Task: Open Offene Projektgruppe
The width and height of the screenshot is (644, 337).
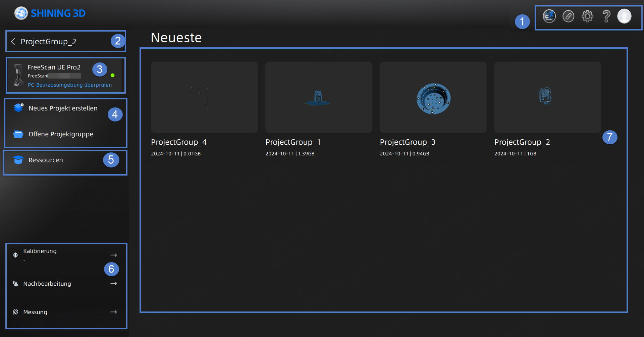Action: click(x=61, y=134)
